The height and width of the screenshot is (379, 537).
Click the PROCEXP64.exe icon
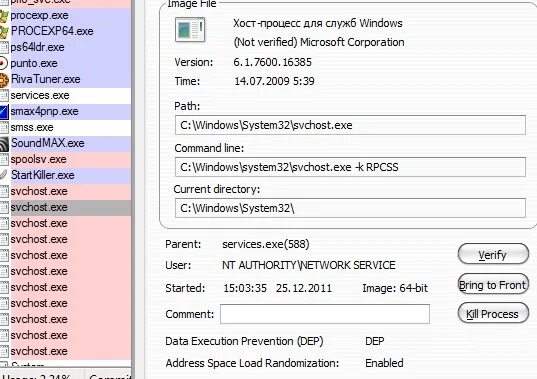(x=4, y=31)
